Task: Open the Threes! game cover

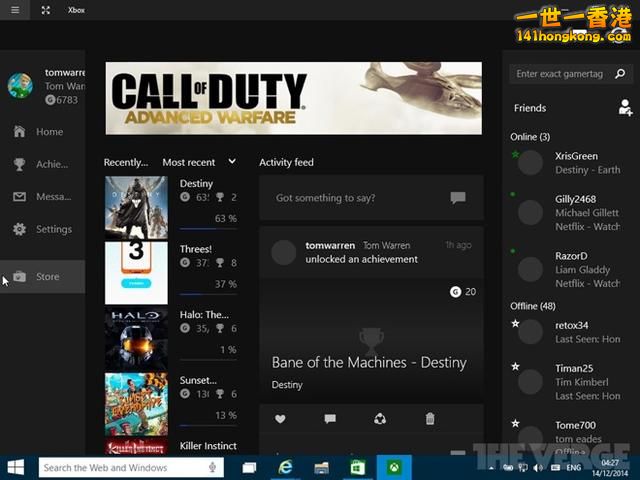Action: [136, 273]
